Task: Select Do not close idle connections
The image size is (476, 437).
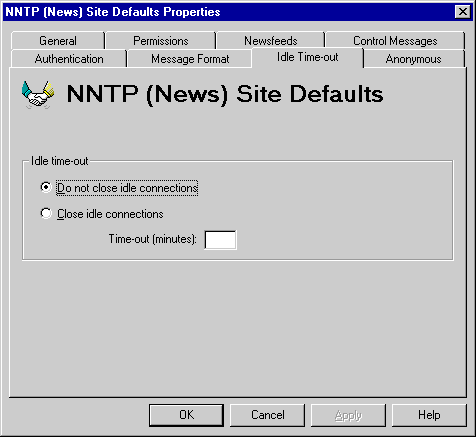Action: coord(119,188)
